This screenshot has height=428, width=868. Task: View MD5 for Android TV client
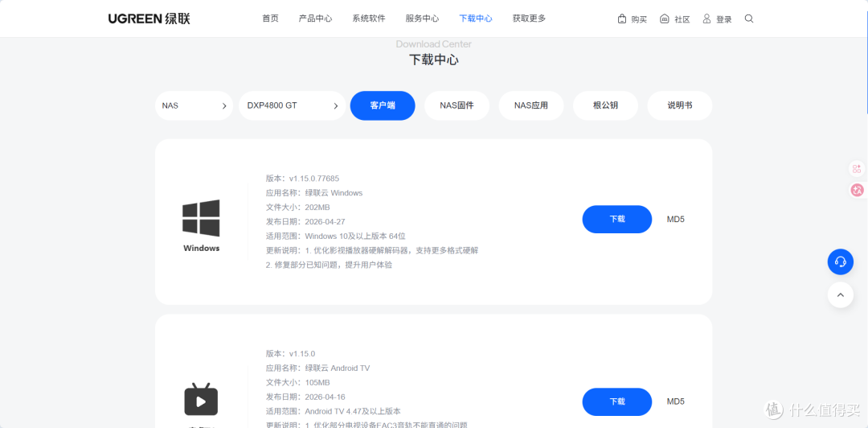click(x=675, y=401)
